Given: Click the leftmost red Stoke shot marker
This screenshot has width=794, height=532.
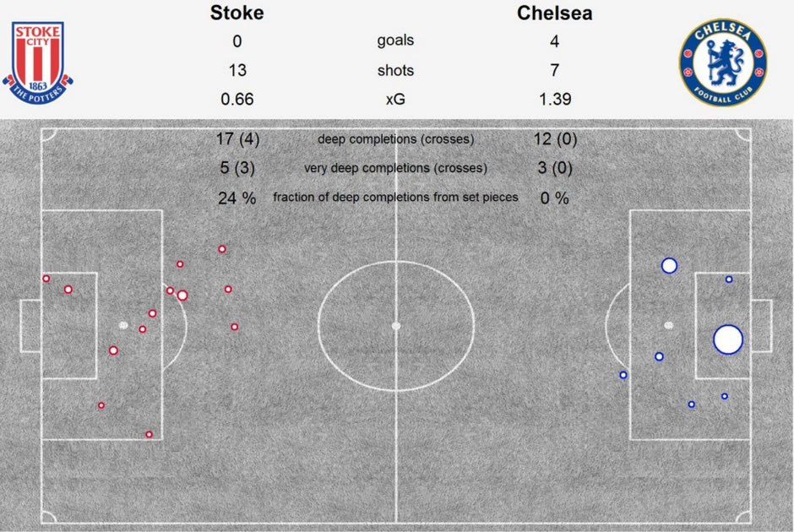Looking at the screenshot, I should point(46,279).
